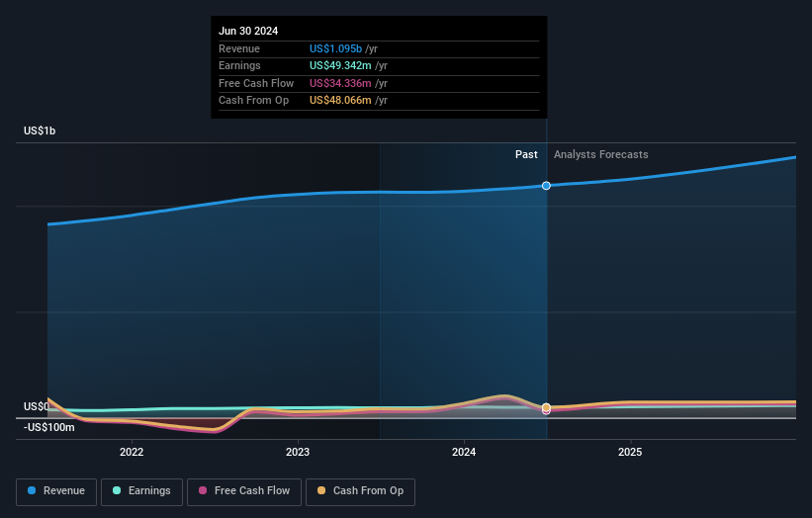The image size is (812, 518).
Task: Click the 2023 x-axis label
Action: [298, 452]
